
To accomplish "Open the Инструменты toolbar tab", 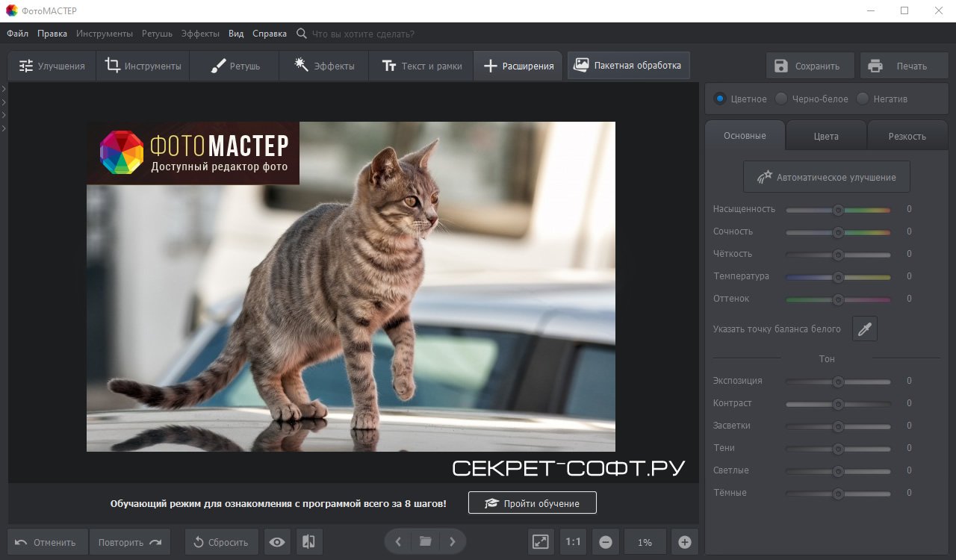I will click(143, 66).
